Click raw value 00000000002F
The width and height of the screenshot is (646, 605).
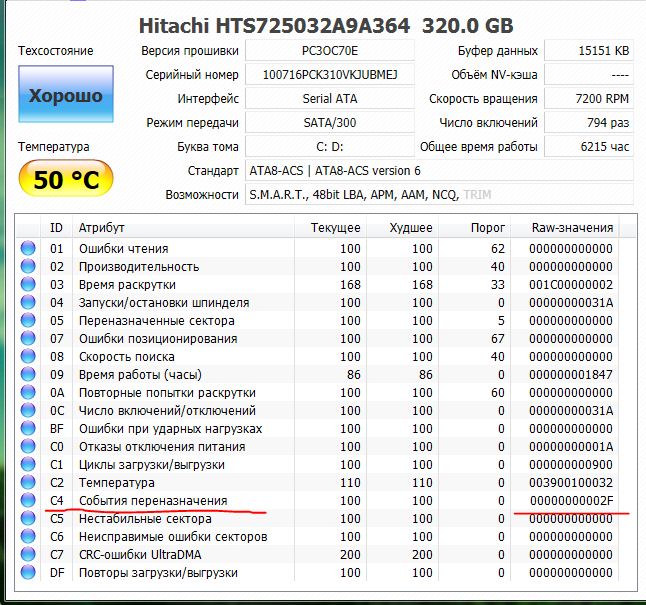(571, 500)
